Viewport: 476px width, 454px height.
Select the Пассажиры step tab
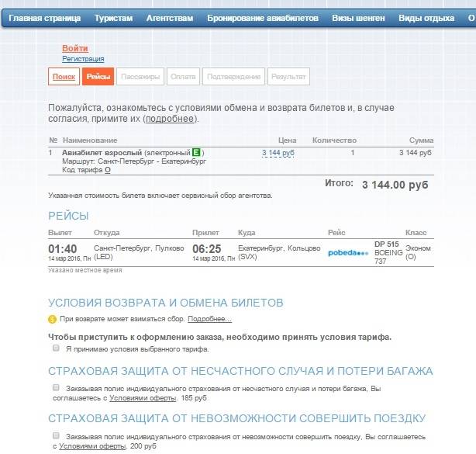pyautogui.click(x=140, y=77)
